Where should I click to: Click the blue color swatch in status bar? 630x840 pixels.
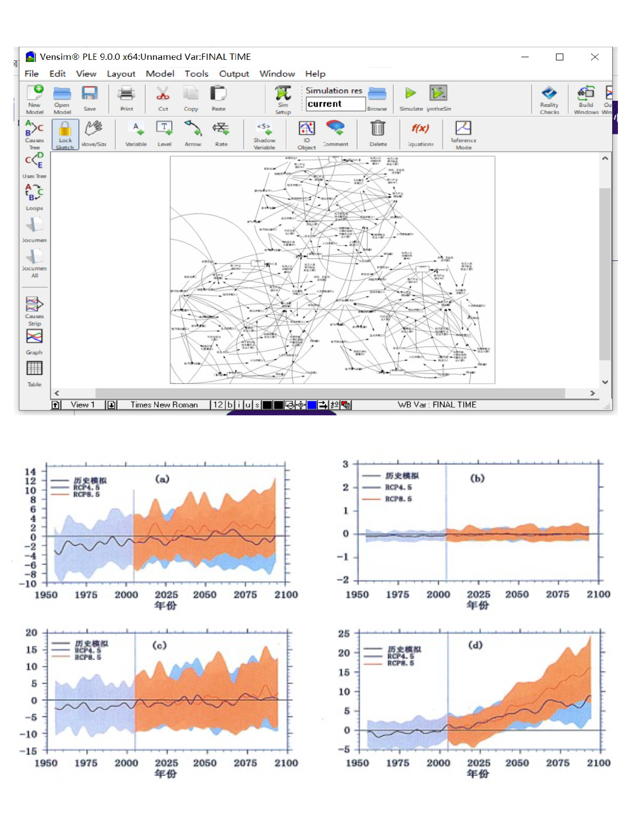click(x=312, y=405)
